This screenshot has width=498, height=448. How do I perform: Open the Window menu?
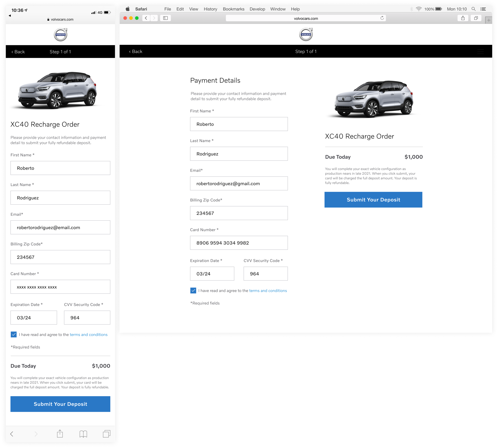click(x=278, y=9)
